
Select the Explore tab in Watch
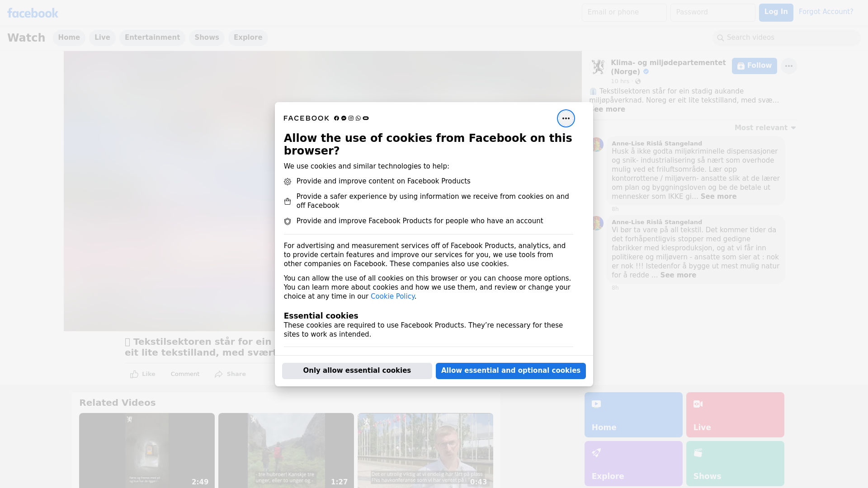(248, 38)
